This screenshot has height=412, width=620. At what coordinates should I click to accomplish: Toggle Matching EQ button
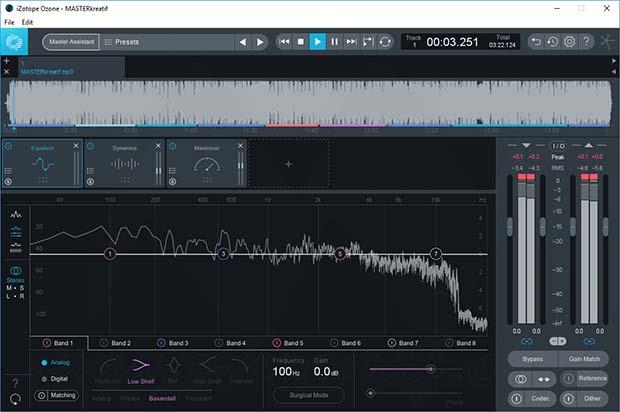coord(57,395)
